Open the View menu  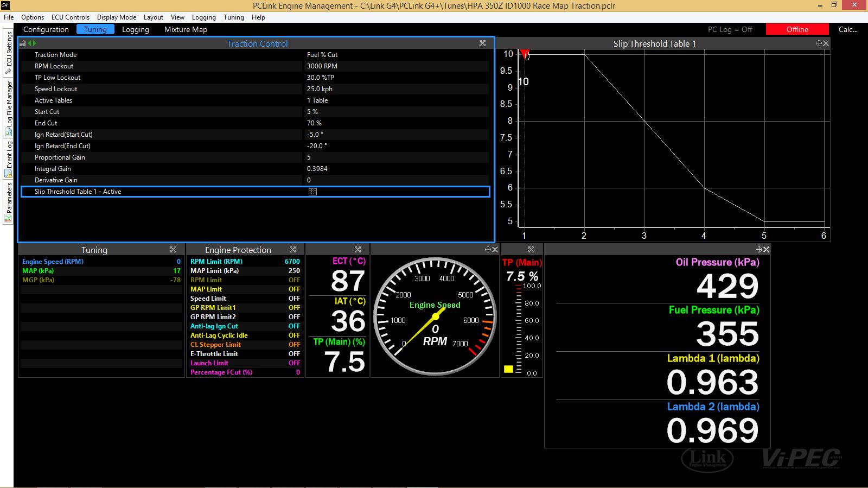point(177,17)
